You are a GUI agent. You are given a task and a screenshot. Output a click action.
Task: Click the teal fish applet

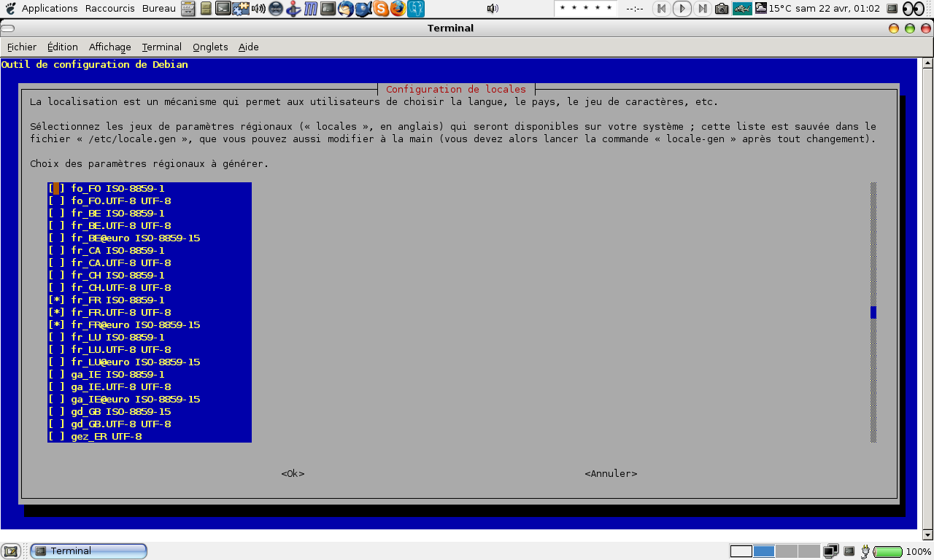[742, 9]
